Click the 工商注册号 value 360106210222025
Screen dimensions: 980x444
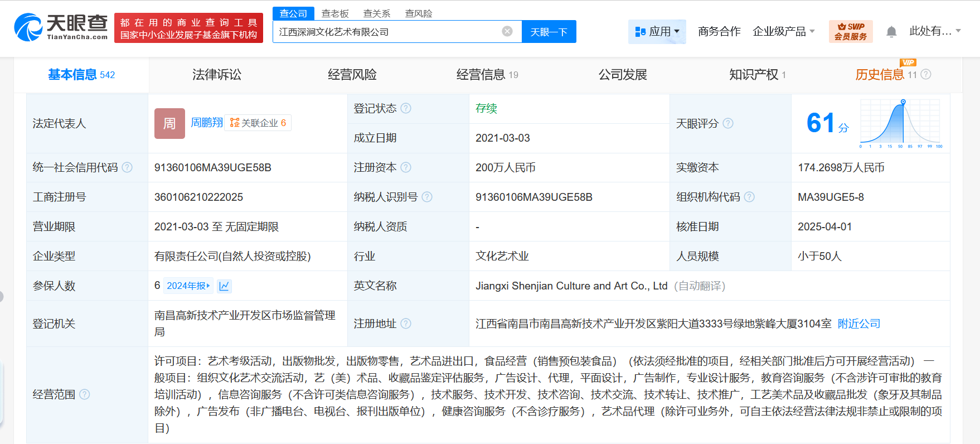click(x=199, y=197)
